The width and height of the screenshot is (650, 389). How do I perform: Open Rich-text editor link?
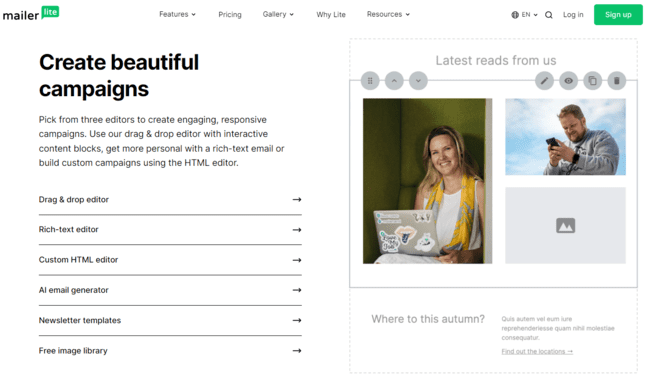coord(170,230)
